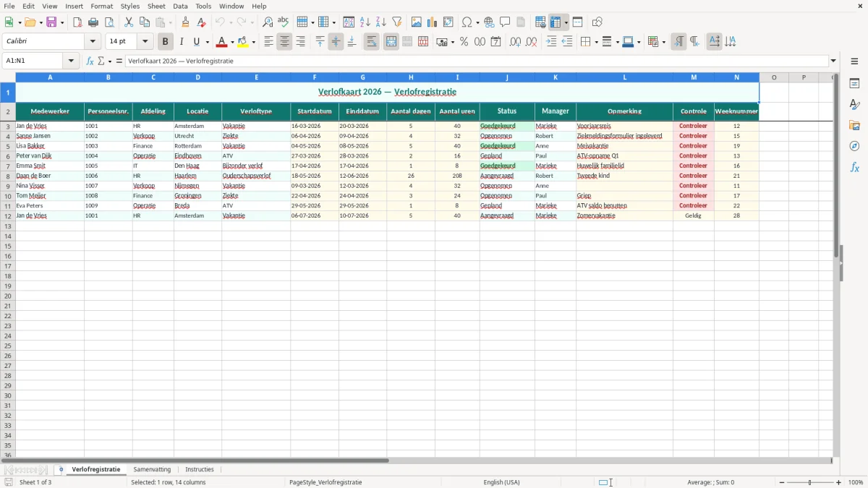Toggle Bold formatting
This screenshot has height=488, width=868.
click(x=165, y=42)
